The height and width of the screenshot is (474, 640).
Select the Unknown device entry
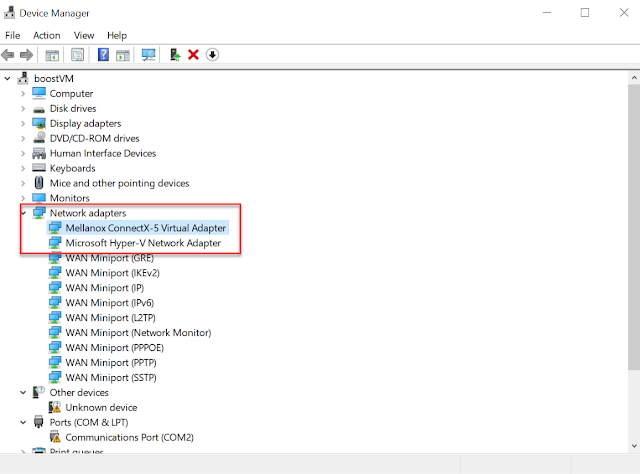tap(101, 407)
